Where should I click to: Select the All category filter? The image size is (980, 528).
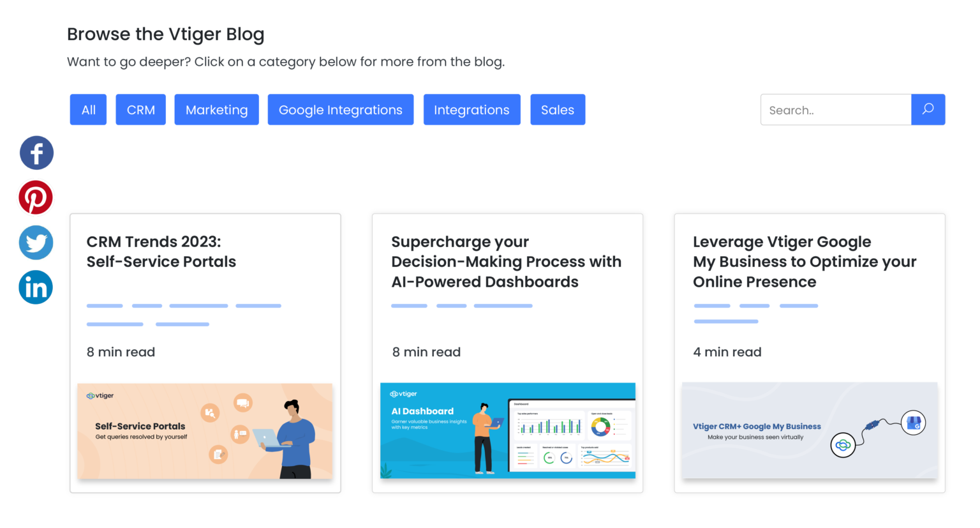tap(88, 109)
